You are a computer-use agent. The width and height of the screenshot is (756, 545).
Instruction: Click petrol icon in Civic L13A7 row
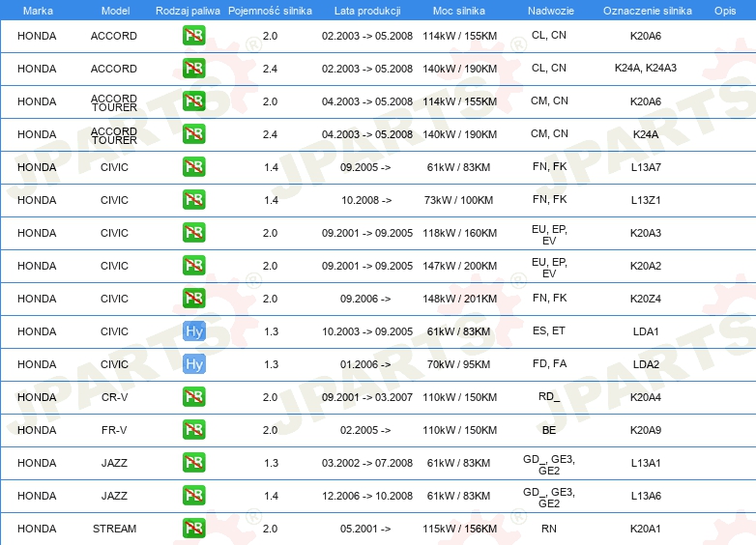point(193,167)
